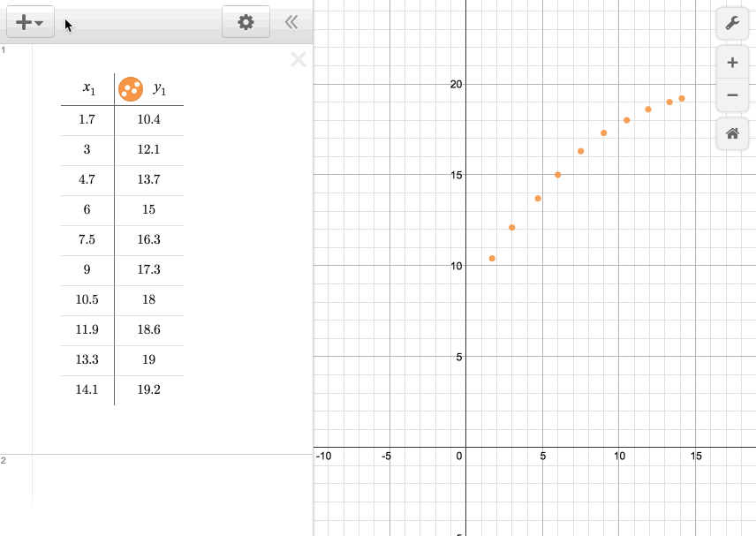Edit the y value 10.4 cell
The width and height of the screenshot is (756, 536).
(x=148, y=119)
